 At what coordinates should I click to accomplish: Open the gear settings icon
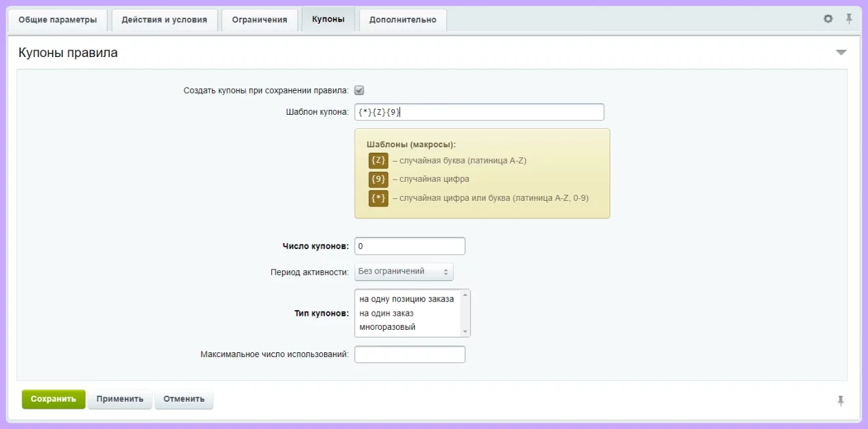(x=828, y=19)
